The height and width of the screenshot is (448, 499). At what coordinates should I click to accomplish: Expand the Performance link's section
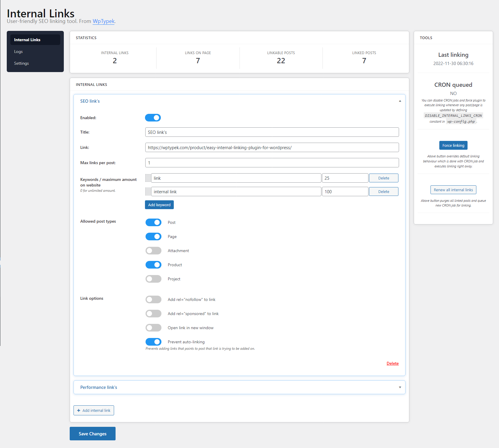coord(400,387)
